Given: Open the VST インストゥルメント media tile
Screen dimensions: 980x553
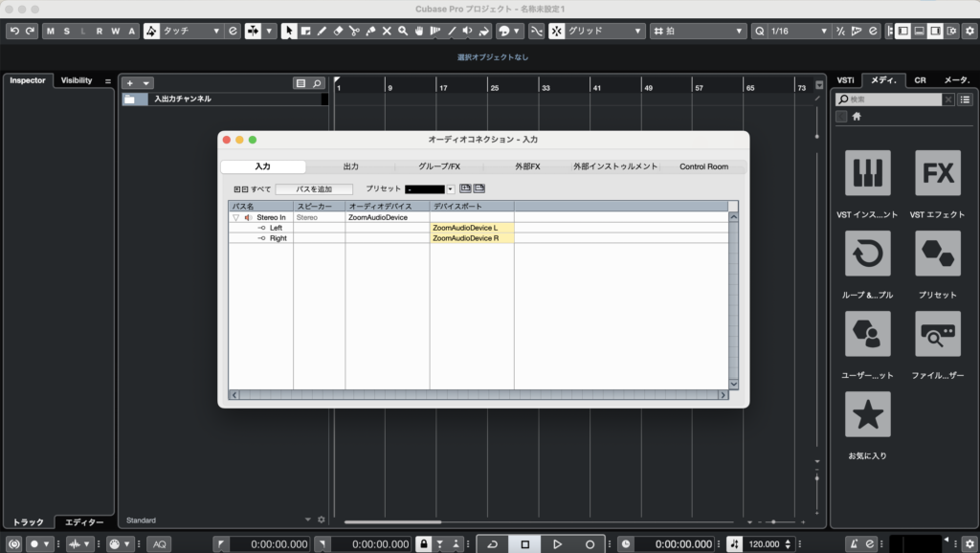Looking at the screenshot, I should (868, 173).
